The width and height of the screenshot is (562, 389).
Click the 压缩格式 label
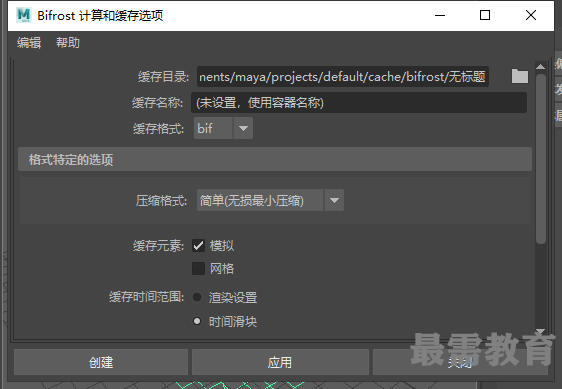[161, 200]
